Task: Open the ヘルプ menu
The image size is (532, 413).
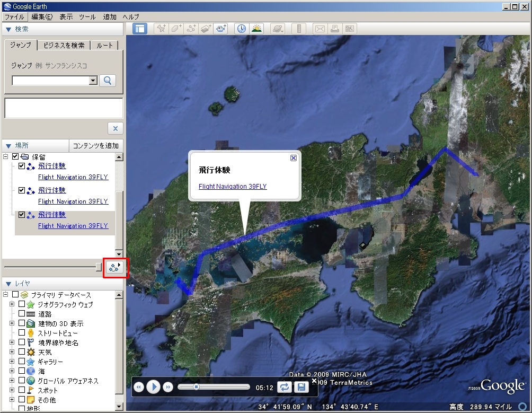Action: (x=131, y=16)
